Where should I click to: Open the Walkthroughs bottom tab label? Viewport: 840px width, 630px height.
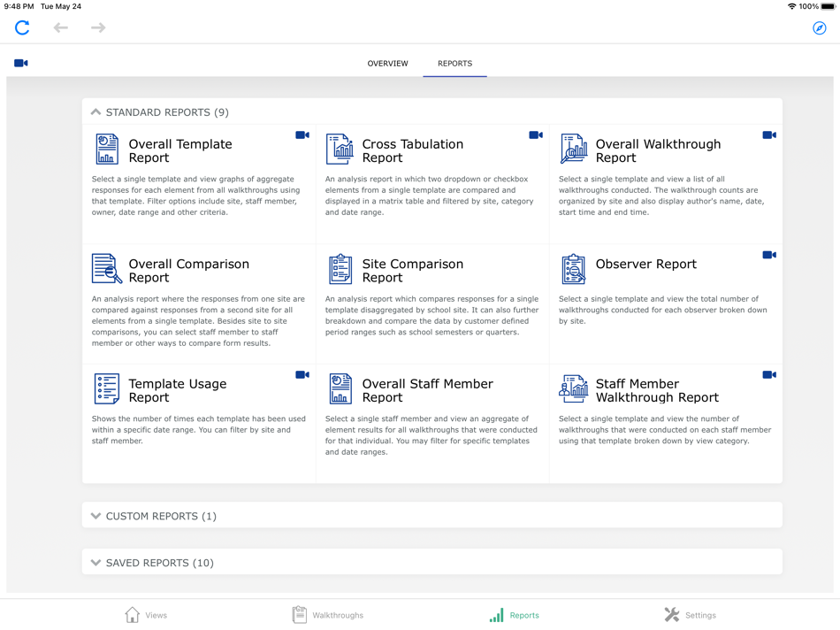point(338,615)
